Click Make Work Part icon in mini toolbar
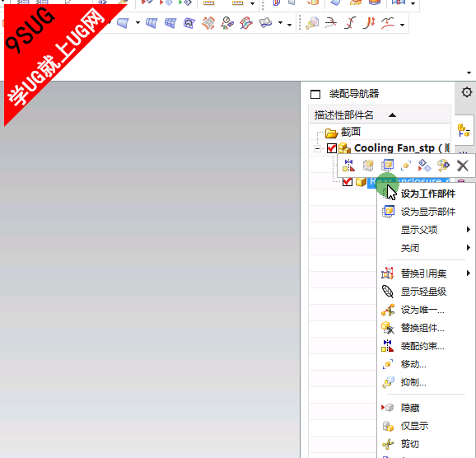Image resolution: width=476 pixels, height=458 pixels. [x=368, y=166]
